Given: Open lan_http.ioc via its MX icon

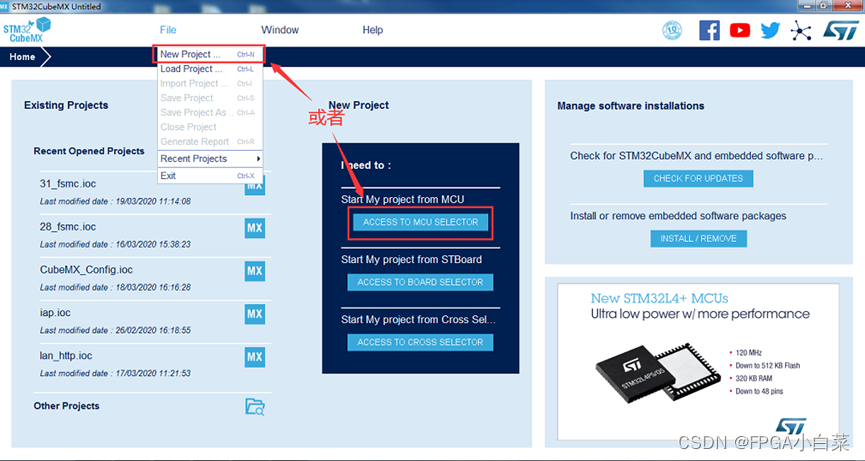Looking at the screenshot, I should [x=254, y=357].
